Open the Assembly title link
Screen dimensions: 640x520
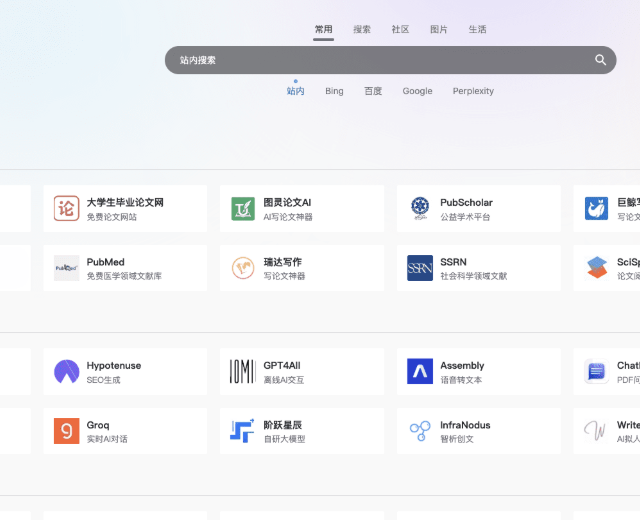462,366
